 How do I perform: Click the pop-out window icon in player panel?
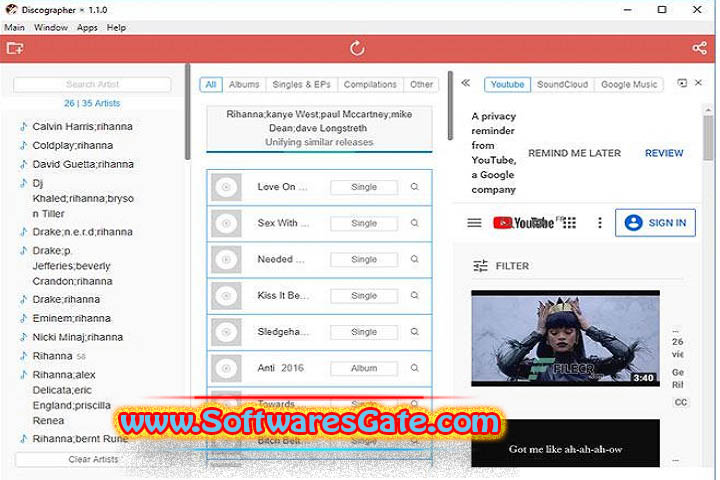(682, 83)
